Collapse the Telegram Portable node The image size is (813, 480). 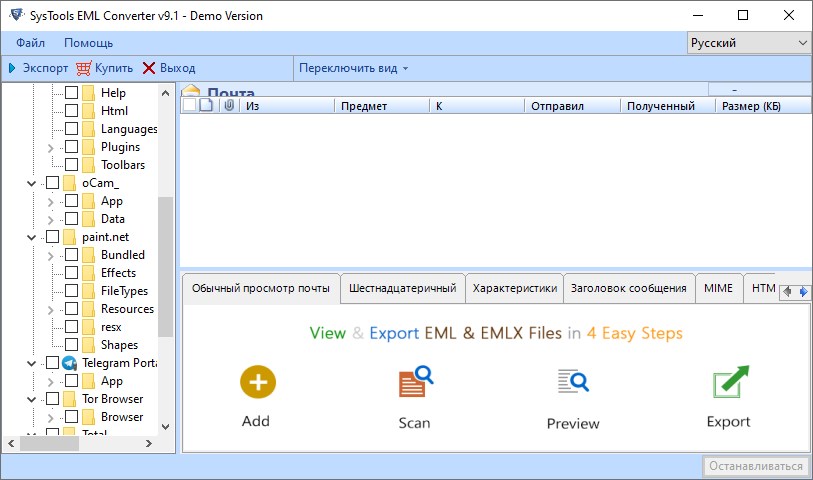[x=32, y=363]
